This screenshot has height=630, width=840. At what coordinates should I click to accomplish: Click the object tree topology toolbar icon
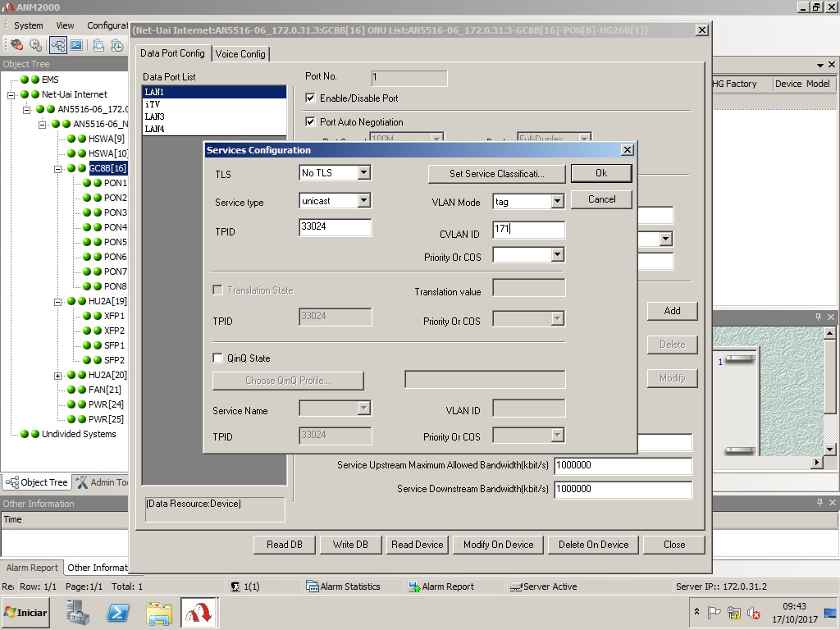click(57, 45)
